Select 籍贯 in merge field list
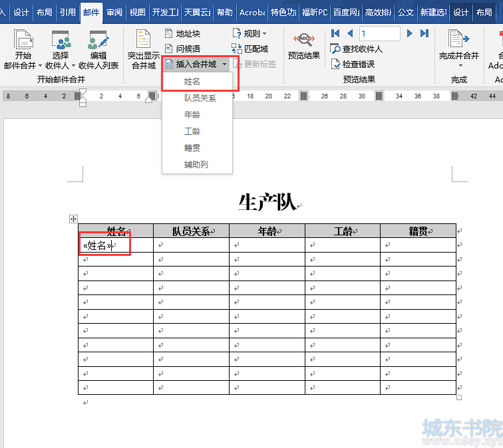 pos(198,148)
